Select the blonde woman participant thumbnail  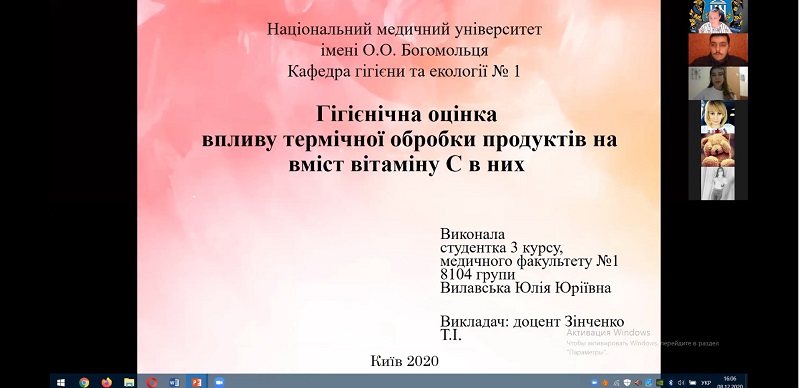point(718,117)
